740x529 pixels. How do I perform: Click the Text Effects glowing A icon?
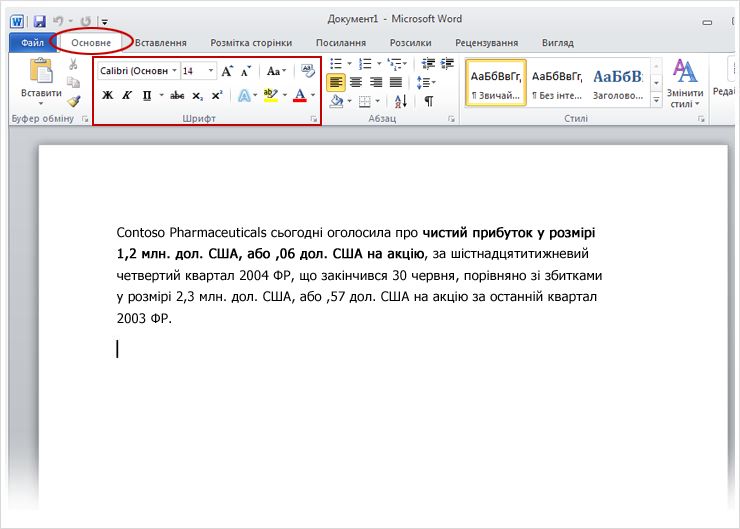[244, 96]
